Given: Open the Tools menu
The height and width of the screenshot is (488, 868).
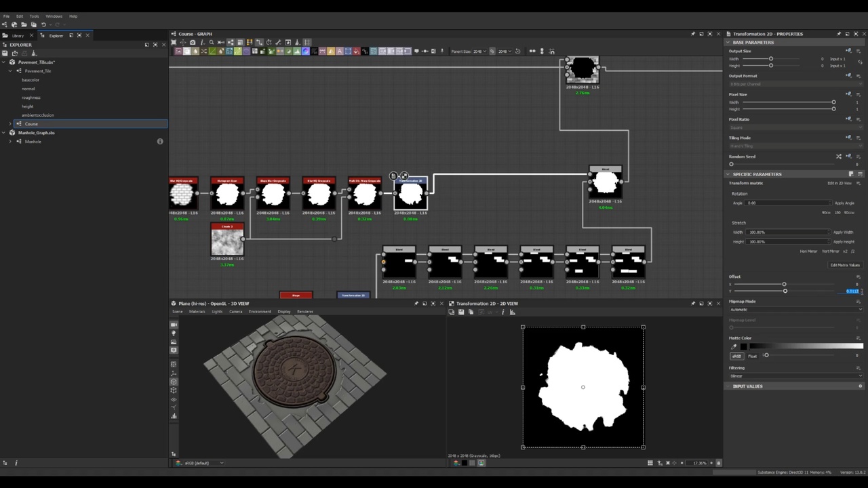Looking at the screenshot, I should click(x=34, y=16).
